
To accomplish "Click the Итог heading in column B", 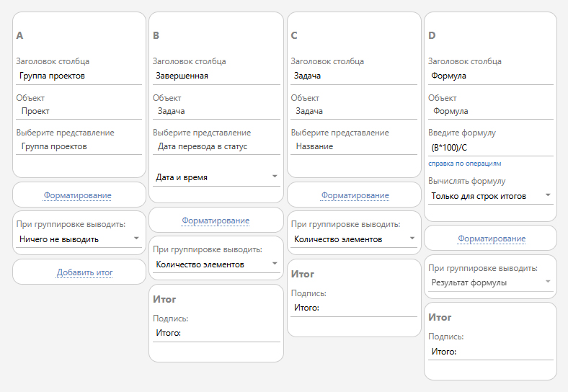I will [164, 299].
